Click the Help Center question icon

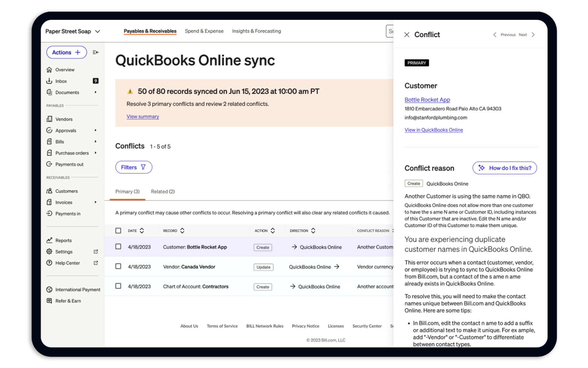coord(49,263)
